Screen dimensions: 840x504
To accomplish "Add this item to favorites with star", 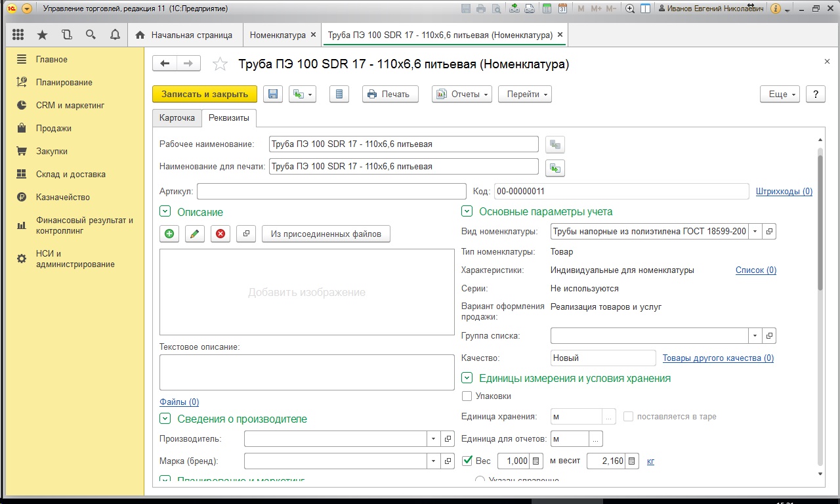I will coord(220,64).
